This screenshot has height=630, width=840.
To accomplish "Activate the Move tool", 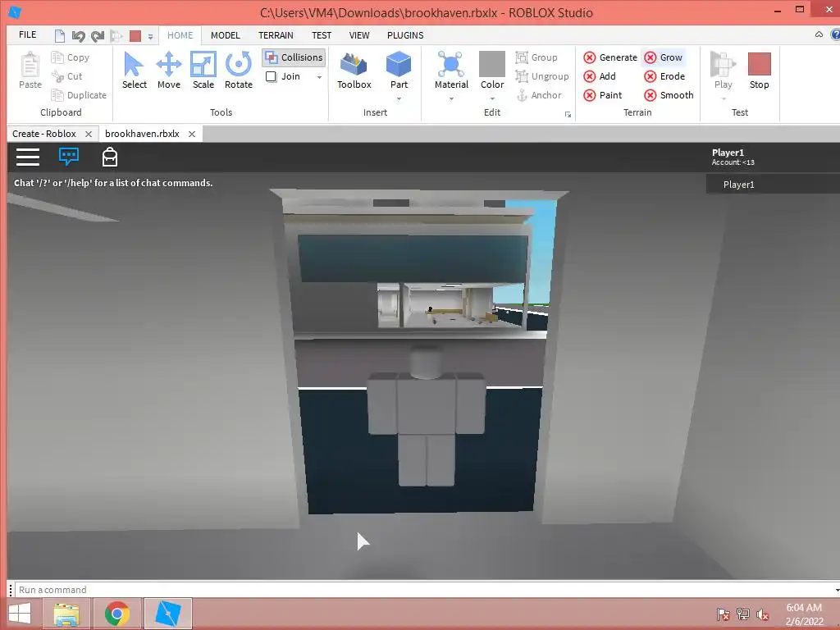I will click(x=169, y=71).
